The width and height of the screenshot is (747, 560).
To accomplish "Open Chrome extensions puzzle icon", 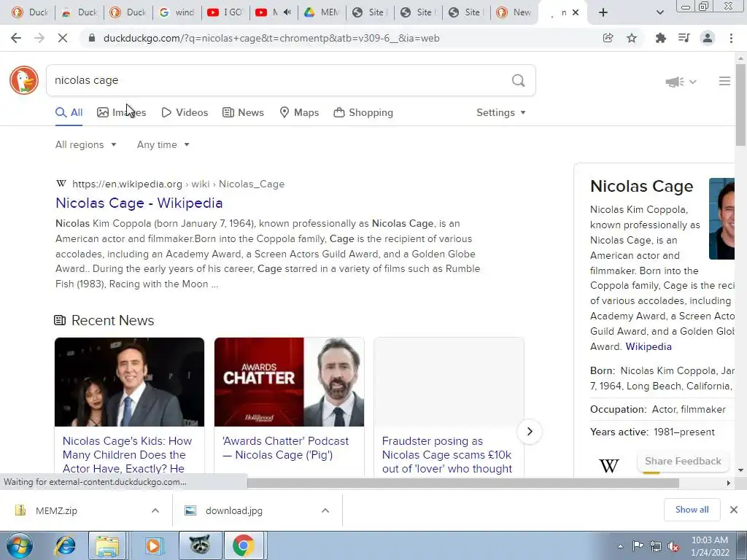I will pos(660,38).
